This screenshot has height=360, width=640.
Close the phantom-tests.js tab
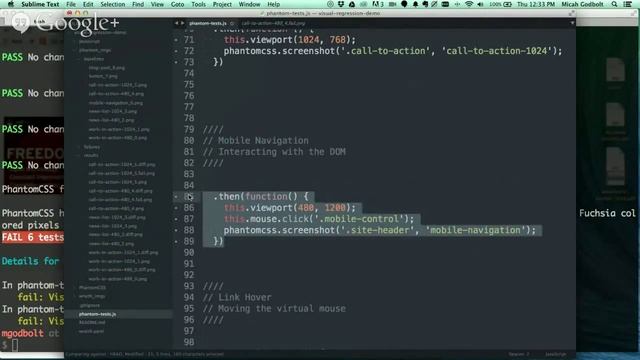(x=232, y=23)
